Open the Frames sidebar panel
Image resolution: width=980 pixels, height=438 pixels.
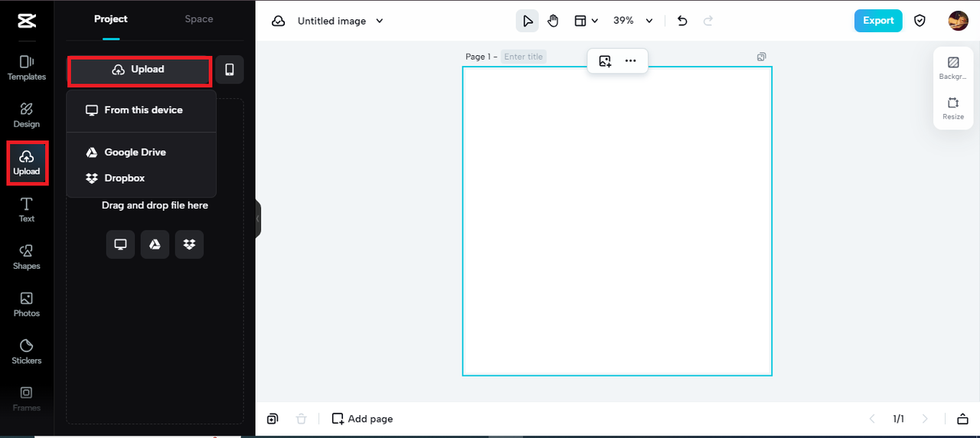click(x=27, y=399)
